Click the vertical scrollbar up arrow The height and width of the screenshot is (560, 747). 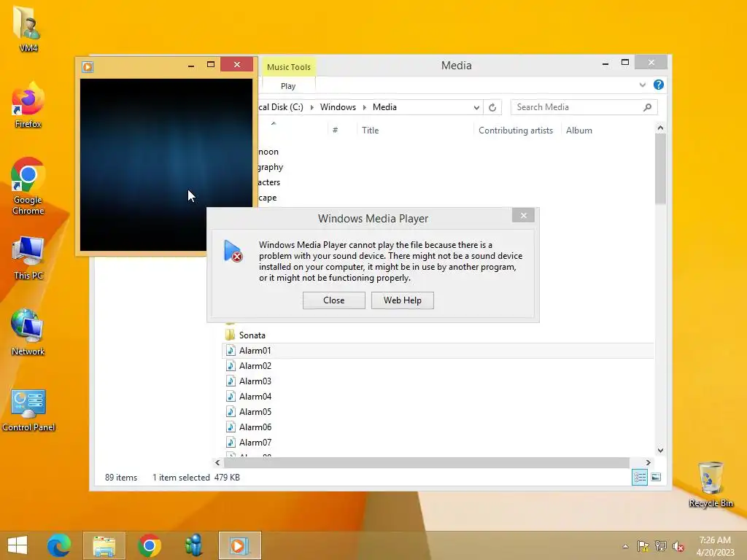coord(660,128)
